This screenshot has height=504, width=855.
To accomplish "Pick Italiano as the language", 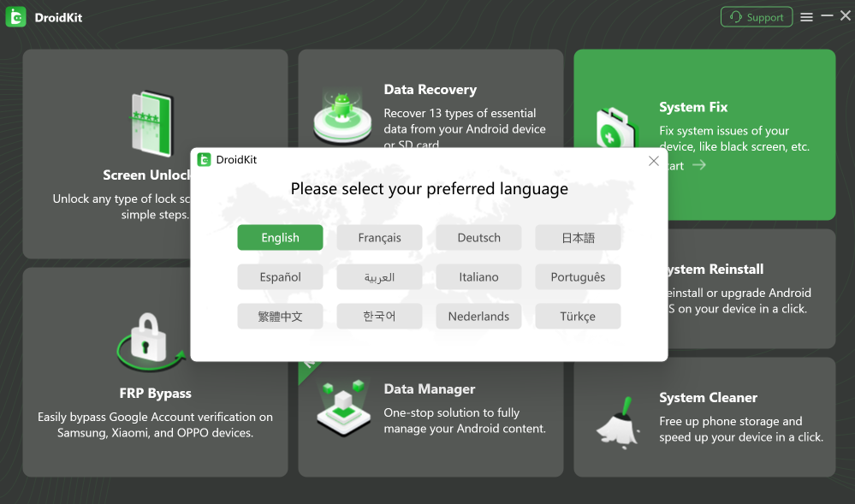I will point(478,276).
